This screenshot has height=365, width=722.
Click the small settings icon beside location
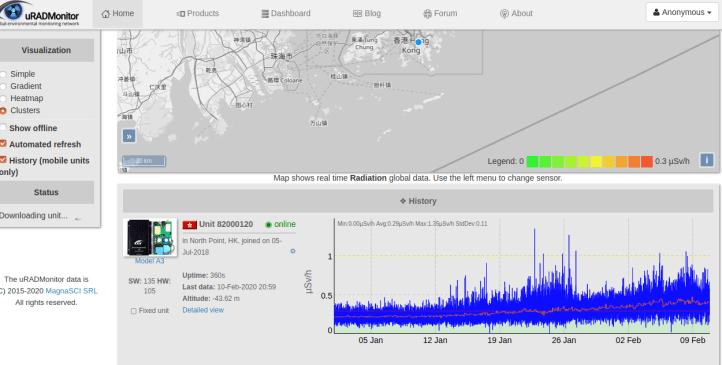[x=292, y=251]
